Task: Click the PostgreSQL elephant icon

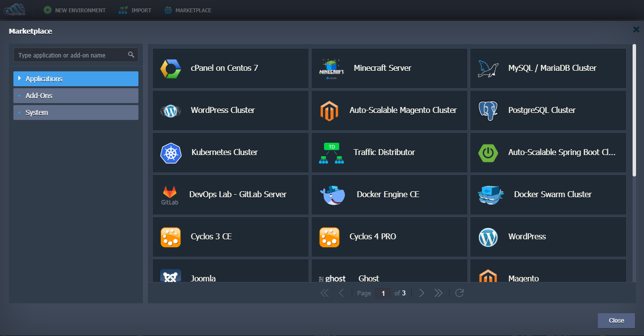Action: [x=488, y=111]
